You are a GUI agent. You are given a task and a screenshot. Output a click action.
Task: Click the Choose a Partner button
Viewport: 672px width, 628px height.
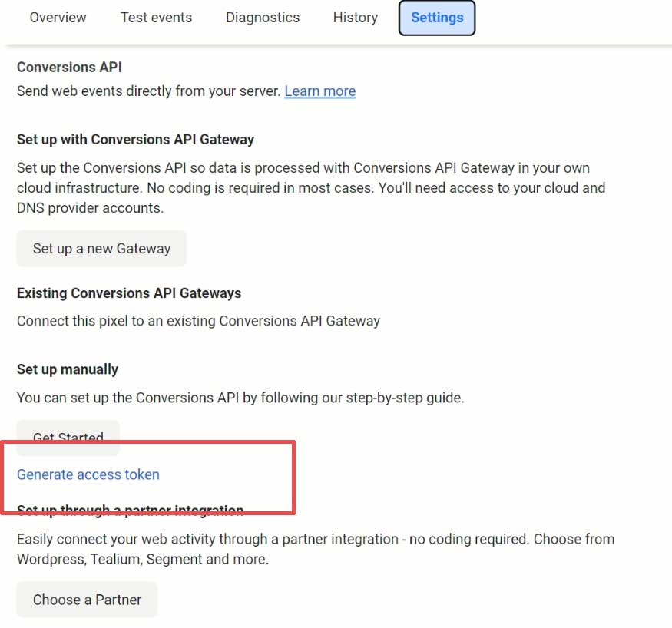[x=87, y=600]
